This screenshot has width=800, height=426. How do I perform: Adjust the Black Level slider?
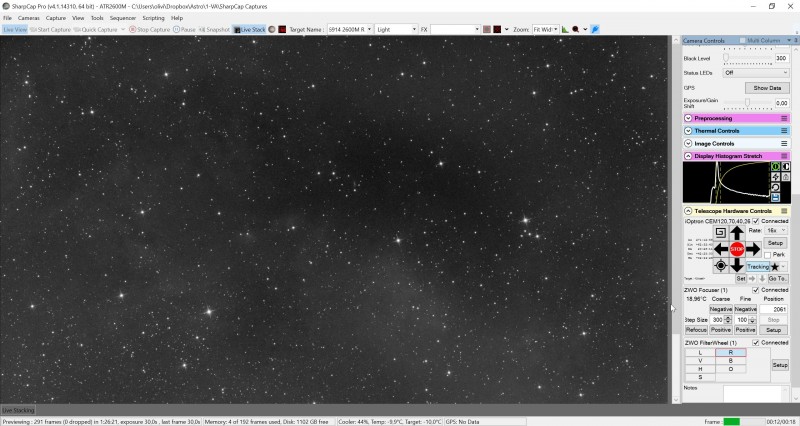(748, 58)
